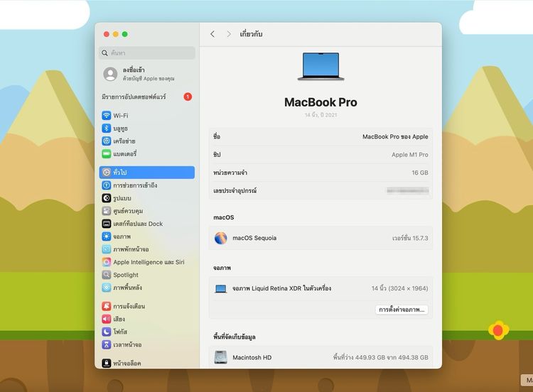Select Wallpaper (ภาพพื้นหลัง) in sidebar
The image size is (533, 392).
(127, 288)
